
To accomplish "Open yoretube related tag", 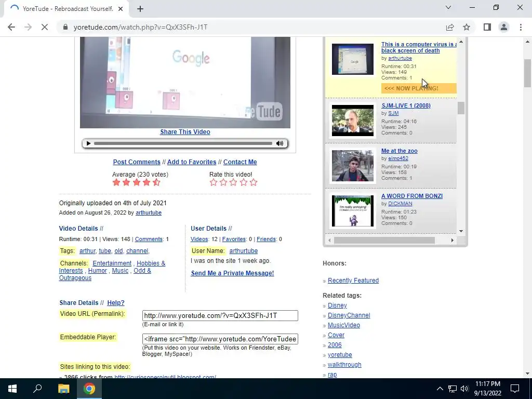I will pos(340,355).
